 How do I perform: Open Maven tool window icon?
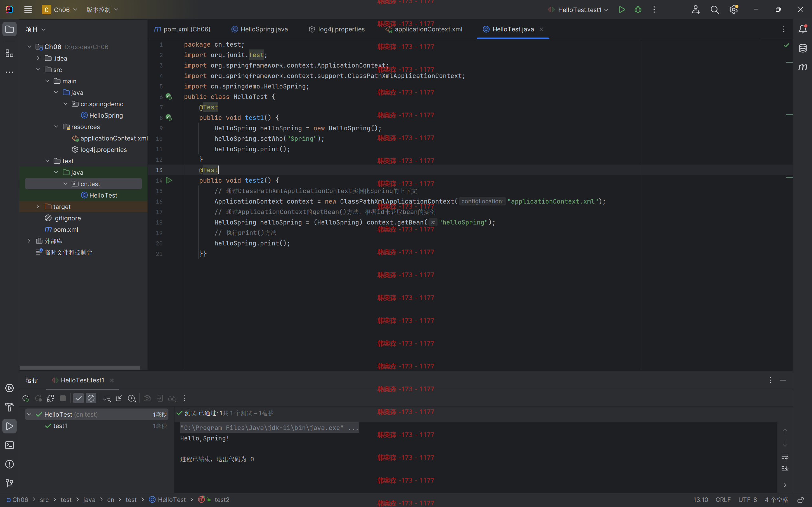[x=802, y=67]
